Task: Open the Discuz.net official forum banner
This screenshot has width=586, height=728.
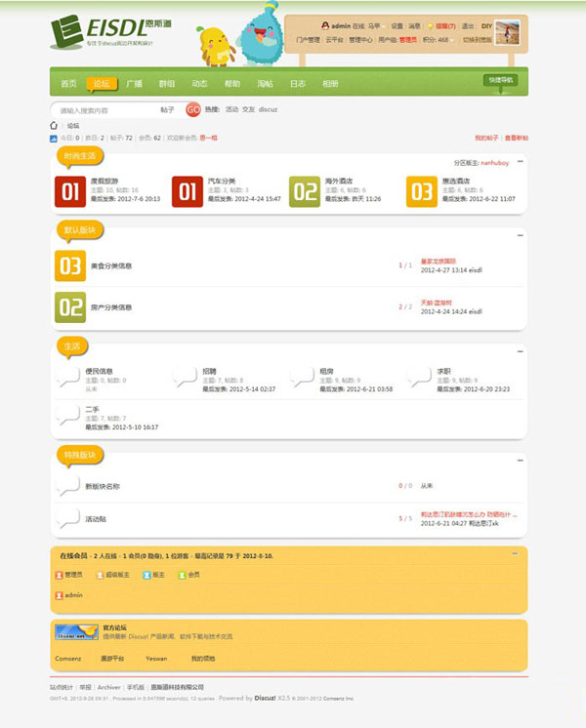Action: tap(76, 632)
